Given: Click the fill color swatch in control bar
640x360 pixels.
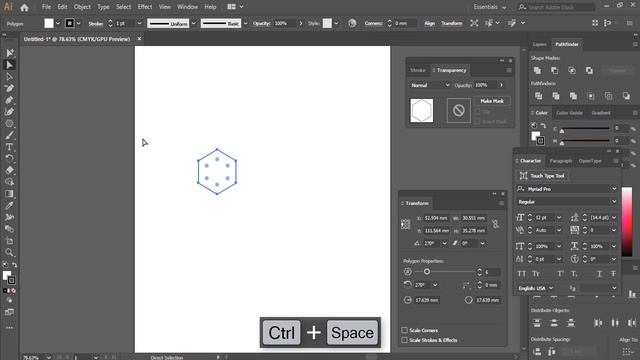Looking at the screenshot, I should [x=49, y=23].
